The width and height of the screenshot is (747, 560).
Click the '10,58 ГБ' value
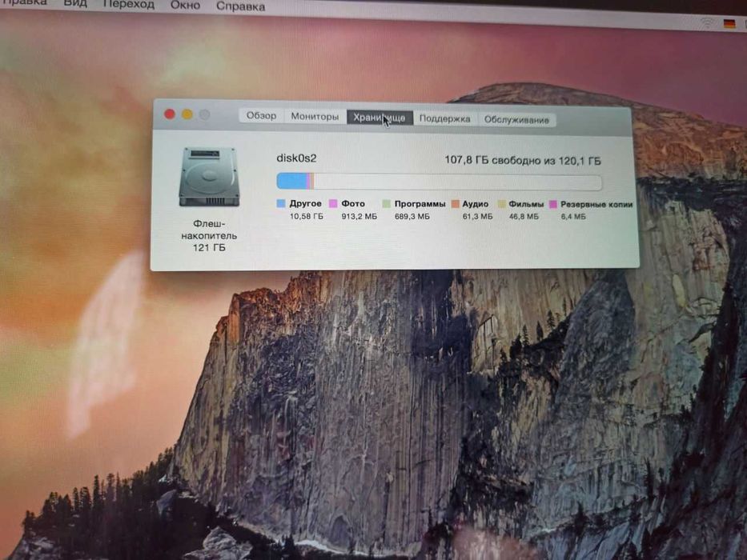click(307, 216)
